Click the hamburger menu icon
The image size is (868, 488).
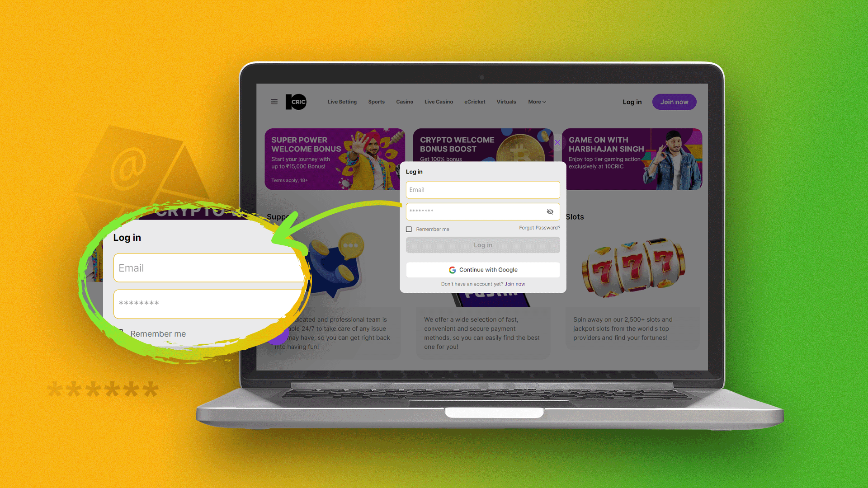coord(274,101)
